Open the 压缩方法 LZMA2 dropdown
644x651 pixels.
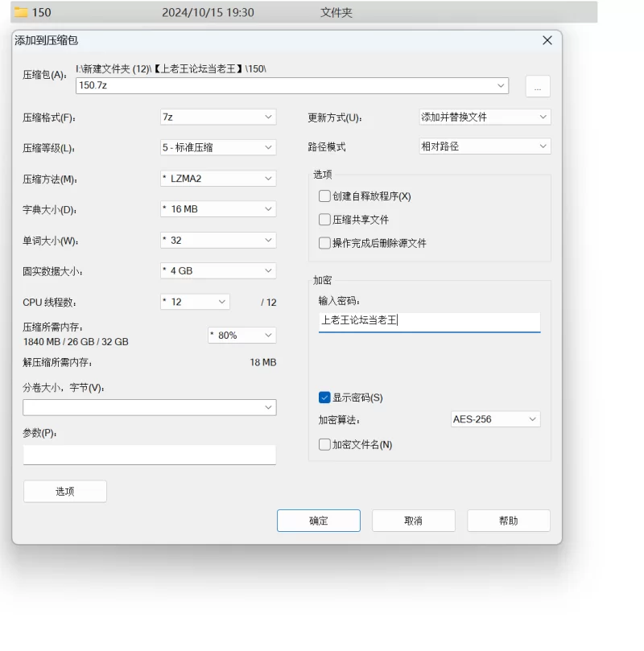coord(218,179)
